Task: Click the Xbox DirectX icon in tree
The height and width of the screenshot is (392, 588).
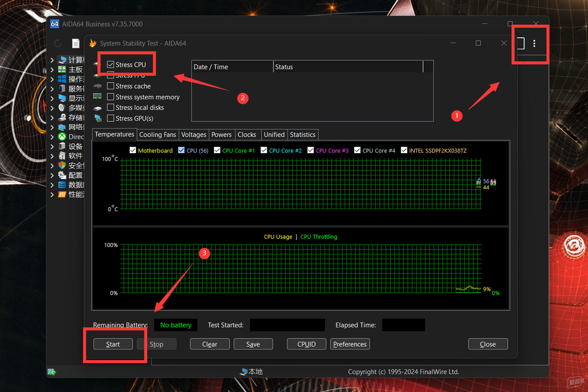Action: (x=62, y=137)
